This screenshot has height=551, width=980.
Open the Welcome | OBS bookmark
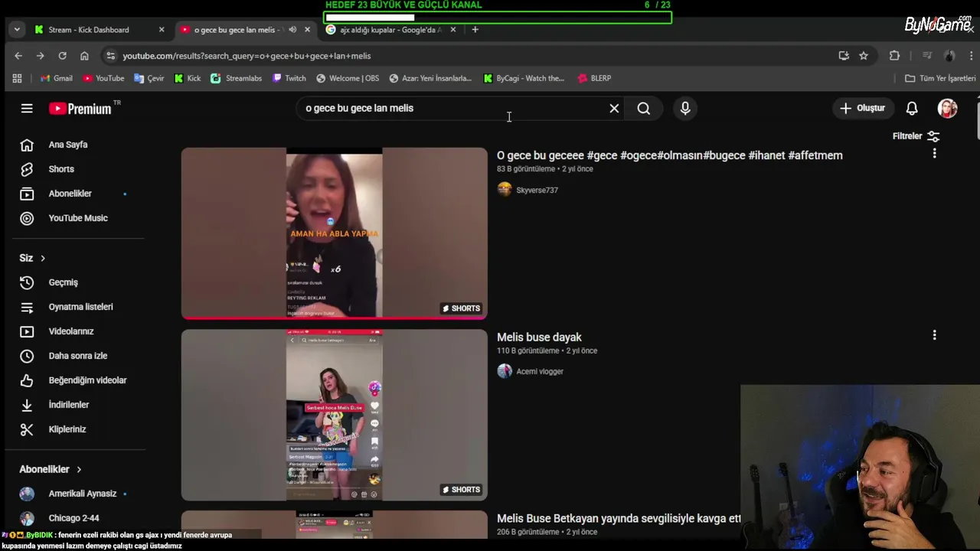click(x=348, y=78)
